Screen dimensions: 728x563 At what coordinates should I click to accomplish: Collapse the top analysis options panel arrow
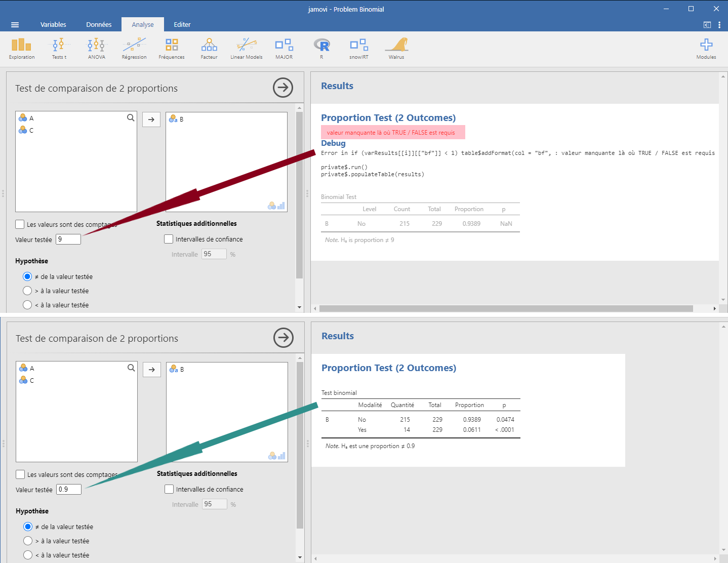(x=283, y=88)
